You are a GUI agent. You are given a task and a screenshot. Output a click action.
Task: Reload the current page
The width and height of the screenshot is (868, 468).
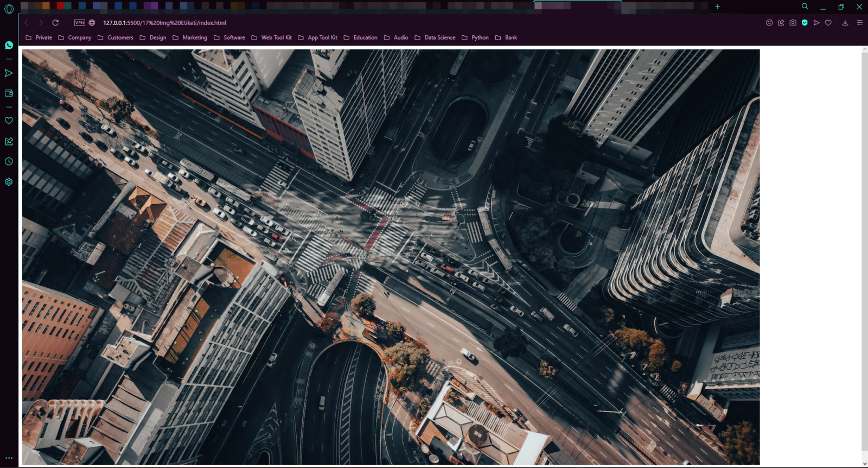pyautogui.click(x=55, y=23)
